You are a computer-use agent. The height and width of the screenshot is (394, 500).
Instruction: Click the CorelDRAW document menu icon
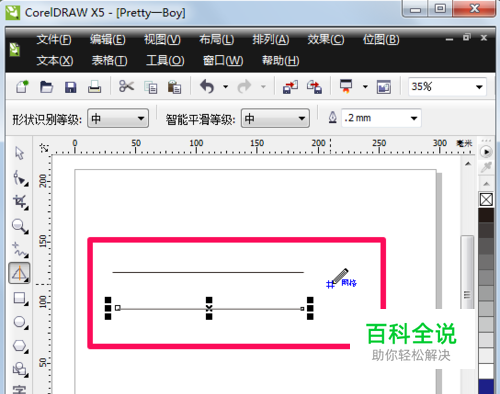pos(14,50)
